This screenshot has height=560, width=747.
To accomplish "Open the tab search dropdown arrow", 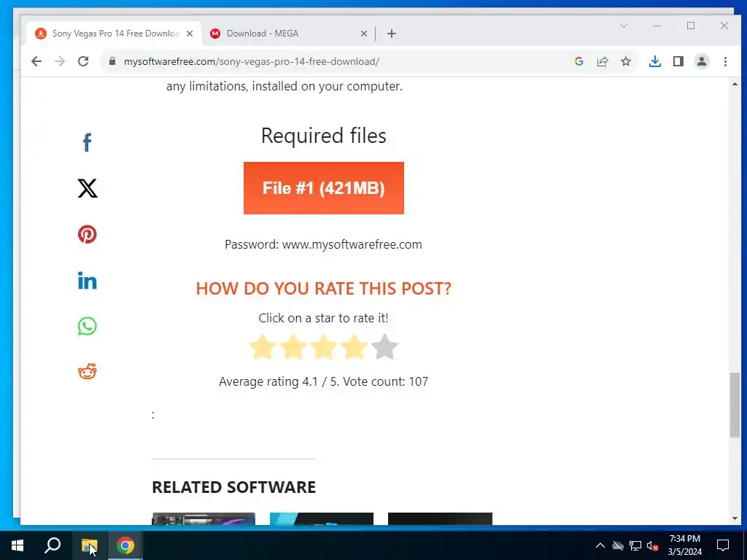I will [x=624, y=26].
